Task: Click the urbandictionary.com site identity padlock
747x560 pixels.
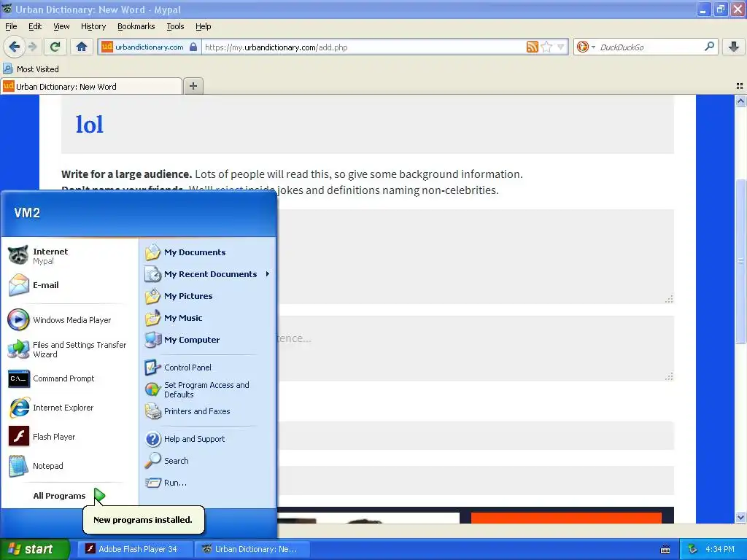Action: [193, 47]
